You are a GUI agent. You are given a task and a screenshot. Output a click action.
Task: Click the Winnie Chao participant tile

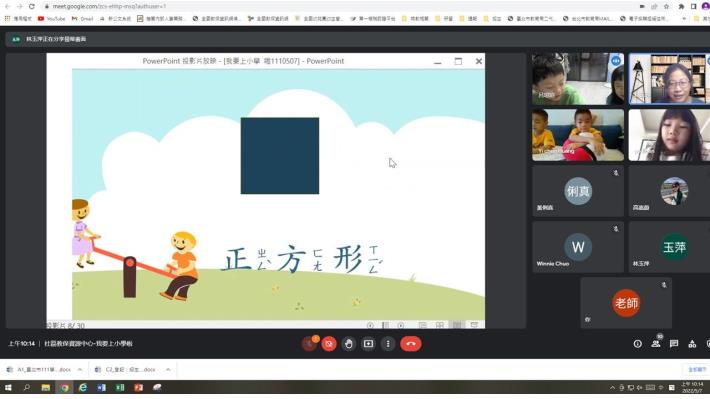click(578, 247)
